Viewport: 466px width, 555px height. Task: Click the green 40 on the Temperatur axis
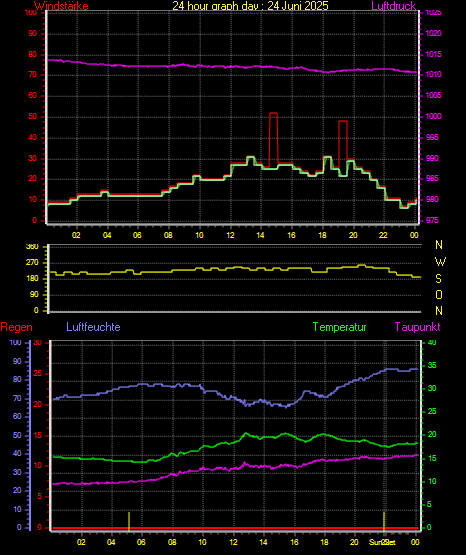click(x=432, y=343)
